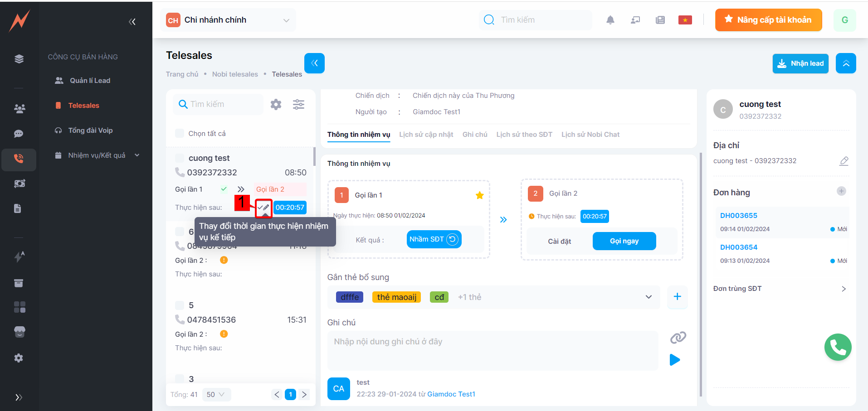This screenshot has height=411, width=868.
Task: Open the 'Ghi chú' tab
Action: pos(474,135)
